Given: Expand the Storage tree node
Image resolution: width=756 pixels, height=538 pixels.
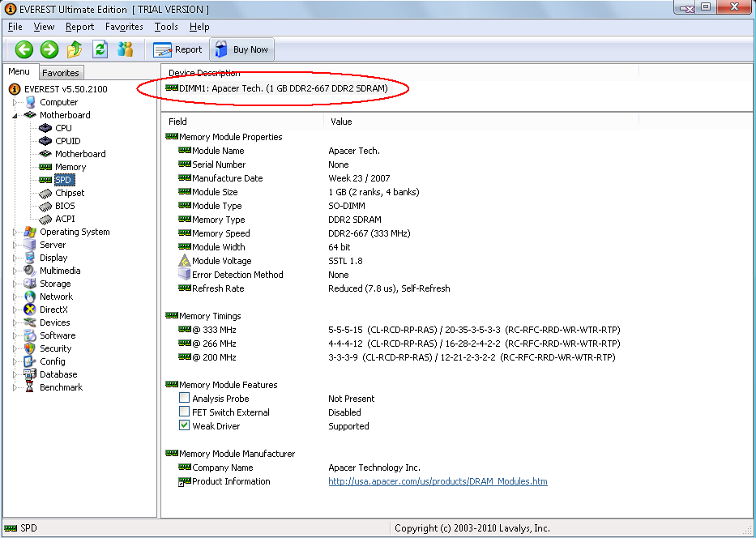Looking at the screenshot, I should 15,284.
